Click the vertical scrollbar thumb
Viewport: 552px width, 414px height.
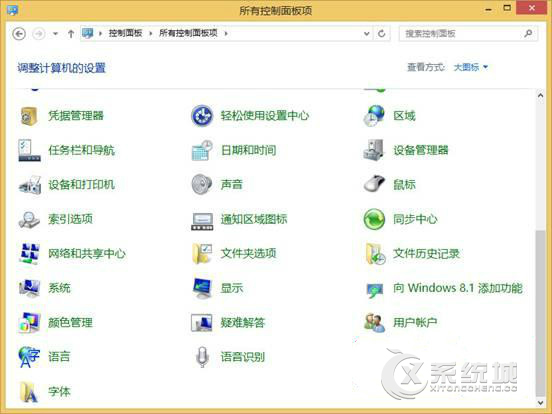coord(540,313)
